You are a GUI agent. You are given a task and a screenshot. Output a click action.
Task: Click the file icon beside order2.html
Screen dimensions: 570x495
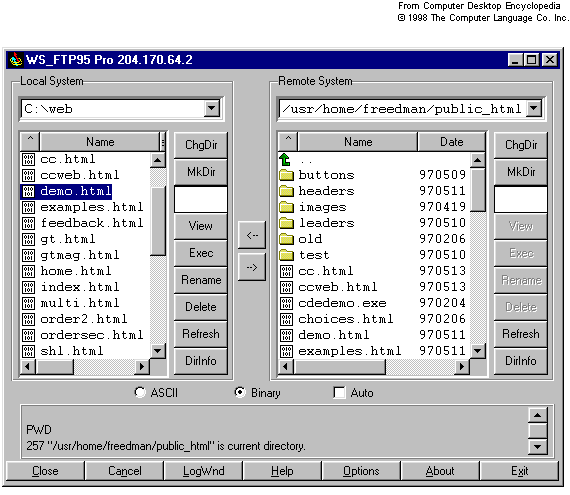point(28,319)
